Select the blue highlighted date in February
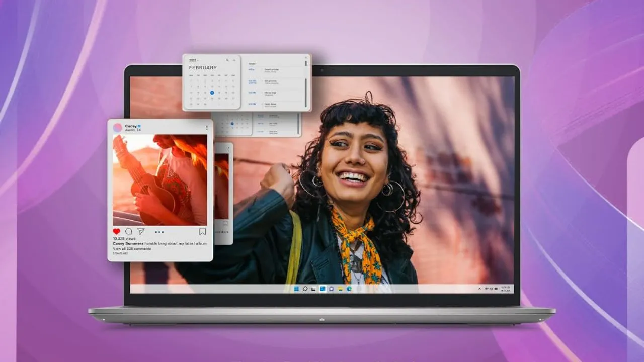Screen dimensions: 644x362 pyautogui.click(x=212, y=93)
